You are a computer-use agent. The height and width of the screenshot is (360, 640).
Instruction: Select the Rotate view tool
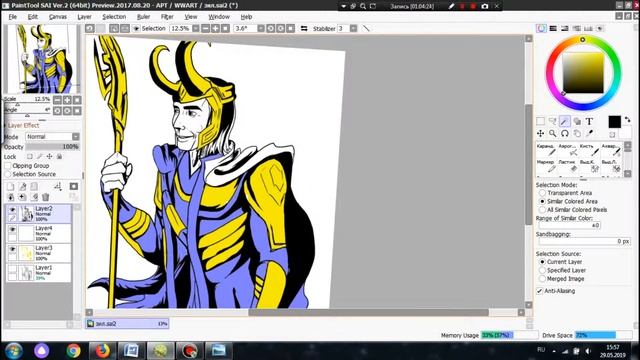click(x=565, y=133)
